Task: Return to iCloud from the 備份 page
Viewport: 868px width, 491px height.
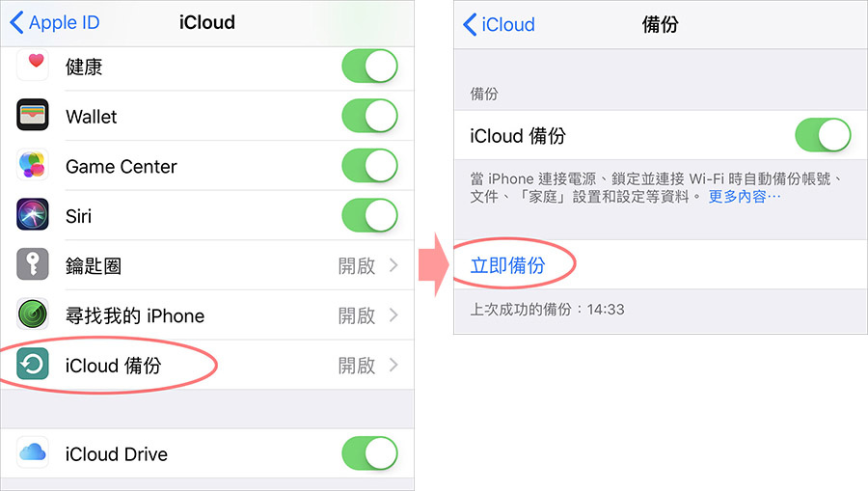Action: click(499, 24)
